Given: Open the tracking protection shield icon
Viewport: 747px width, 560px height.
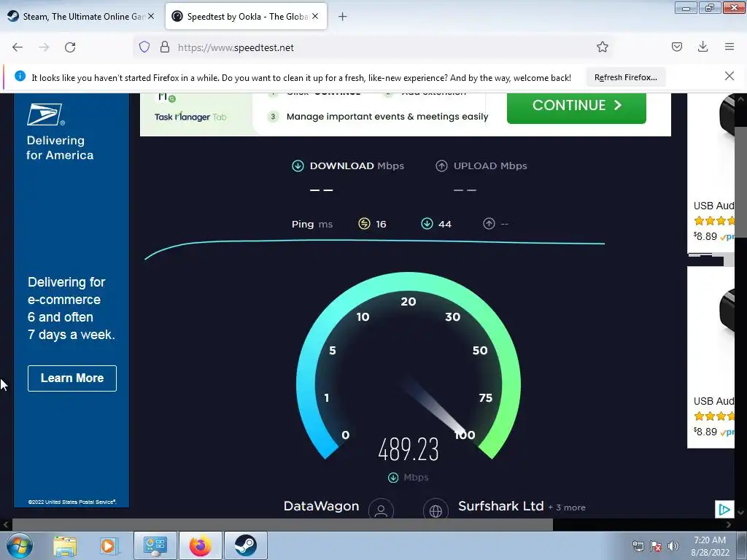Looking at the screenshot, I should (x=144, y=47).
